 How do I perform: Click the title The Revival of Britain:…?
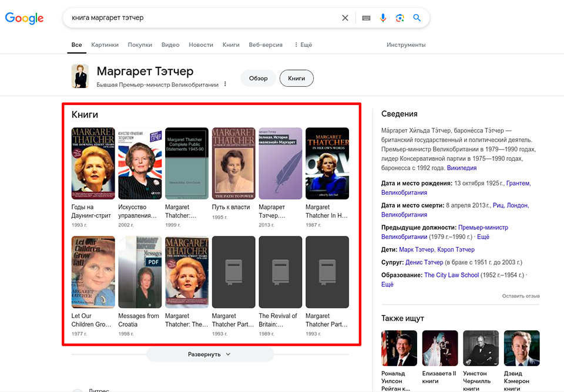(x=278, y=320)
